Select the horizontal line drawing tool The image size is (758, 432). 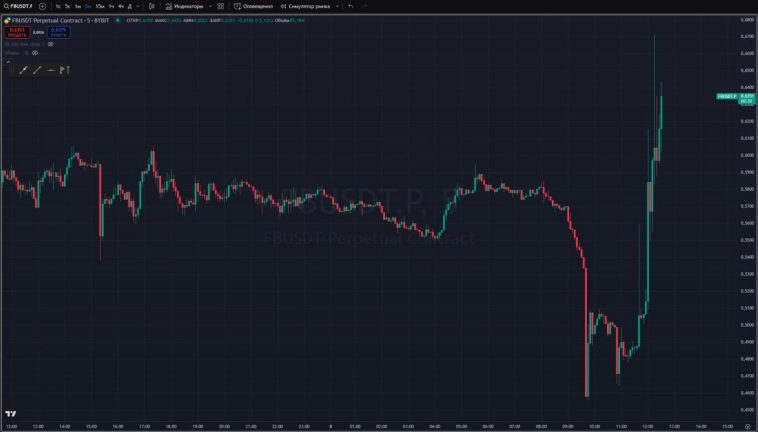coord(51,70)
